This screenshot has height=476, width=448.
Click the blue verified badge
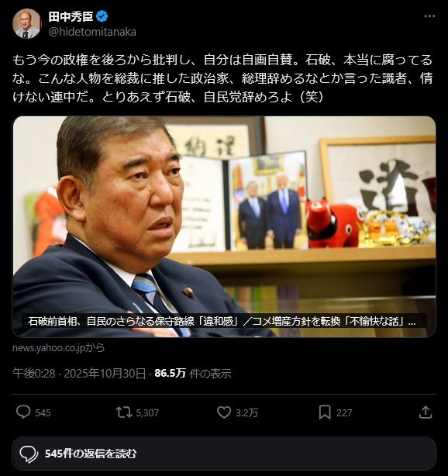click(x=102, y=16)
